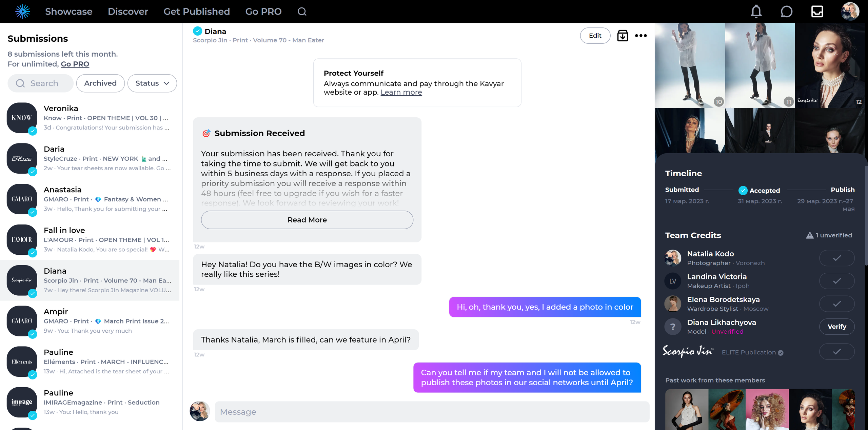The width and height of the screenshot is (868, 430).
Task: Click the GMARO avatar for Ampir
Action: (x=22, y=321)
